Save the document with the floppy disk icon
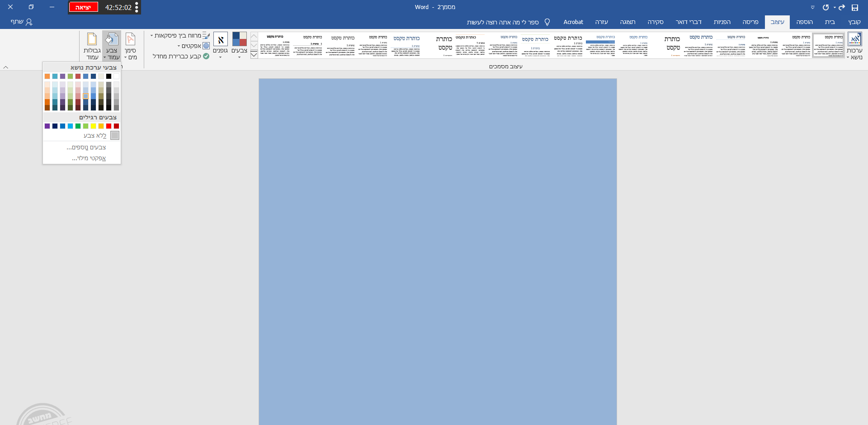Viewport: 868px width, 425px height. [x=854, y=7]
